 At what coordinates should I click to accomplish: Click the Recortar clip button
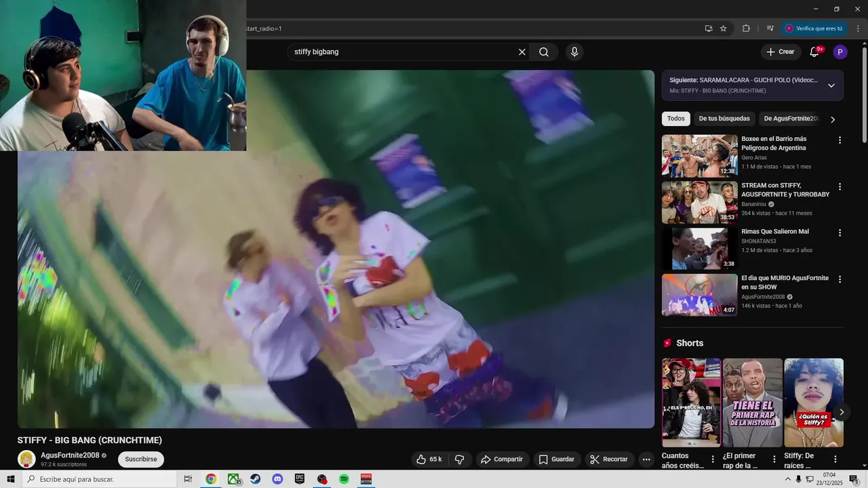tap(609, 460)
